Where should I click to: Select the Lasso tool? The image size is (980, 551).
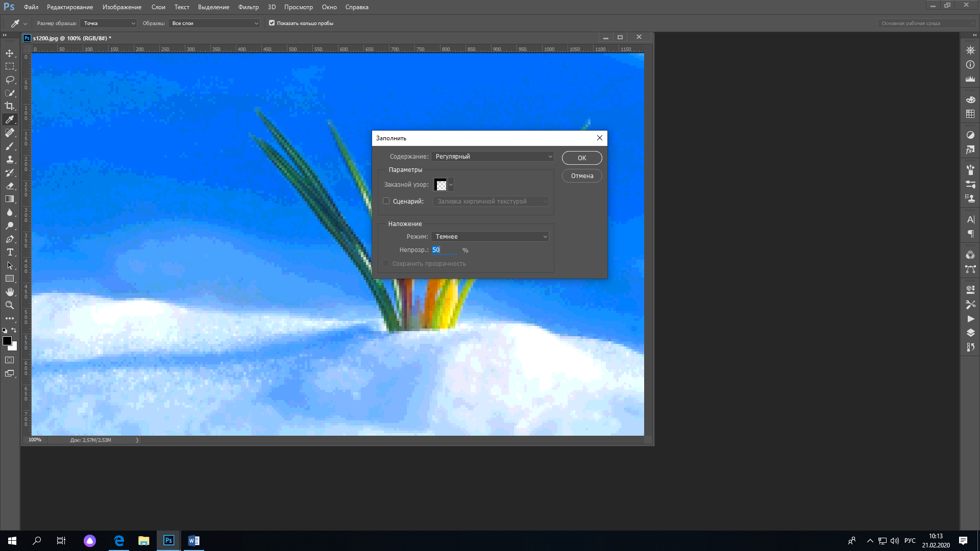[x=10, y=80]
